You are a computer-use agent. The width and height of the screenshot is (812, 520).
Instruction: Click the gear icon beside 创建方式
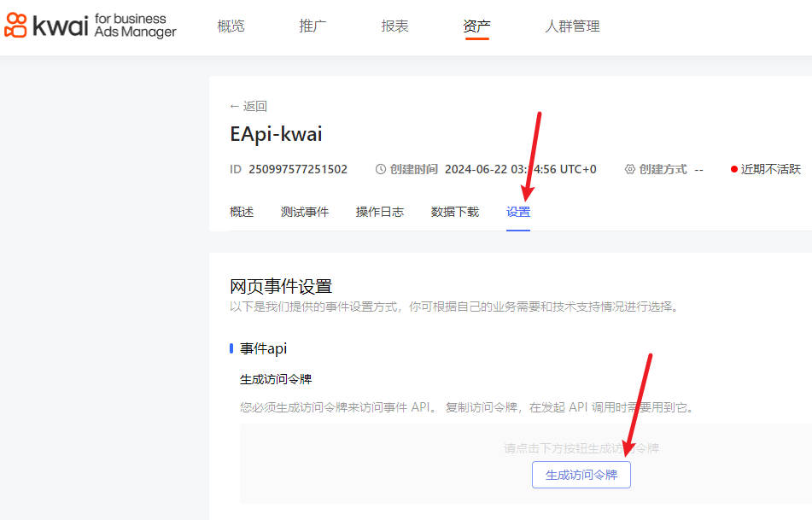pos(629,168)
